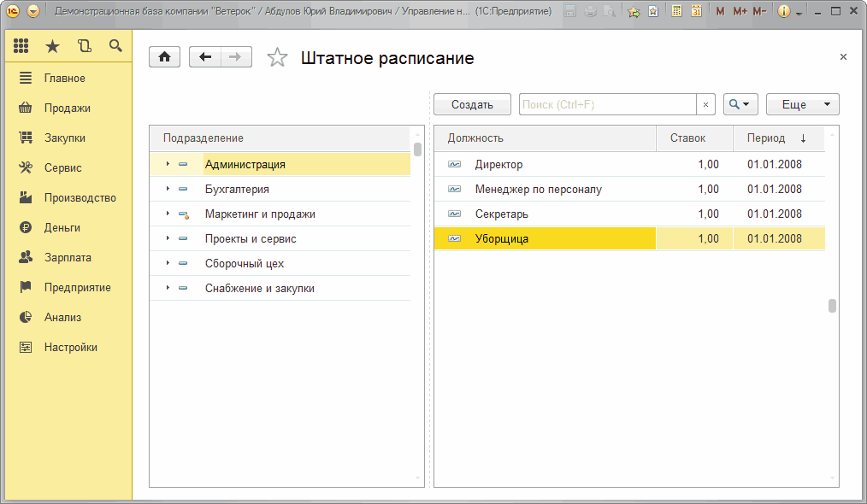The width and height of the screenshot is (867, 504).
Task: Open the calculator icon in title bar
Action: coord(676,11)
